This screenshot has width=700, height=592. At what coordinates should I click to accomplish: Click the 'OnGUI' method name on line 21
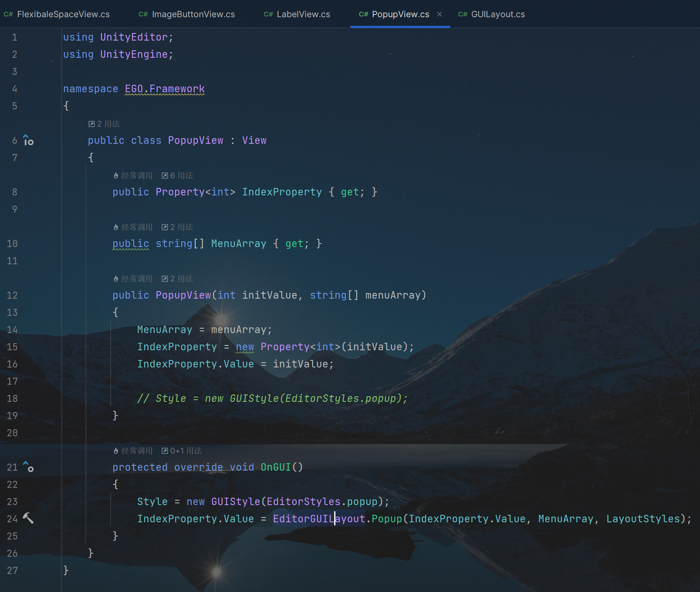pyautogui.click(x=276, y=467)
